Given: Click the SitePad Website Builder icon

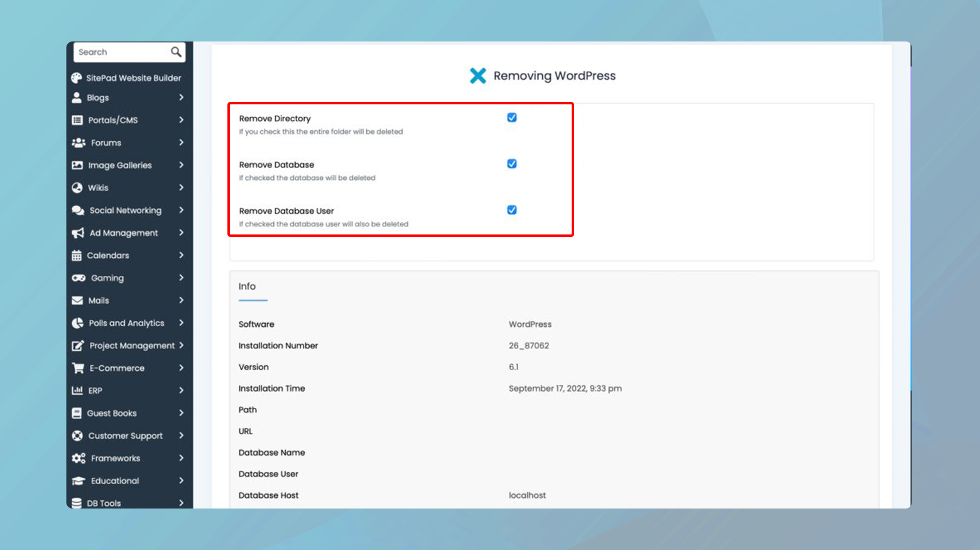Looking at the screenshot, I should (x=77, y=77).
